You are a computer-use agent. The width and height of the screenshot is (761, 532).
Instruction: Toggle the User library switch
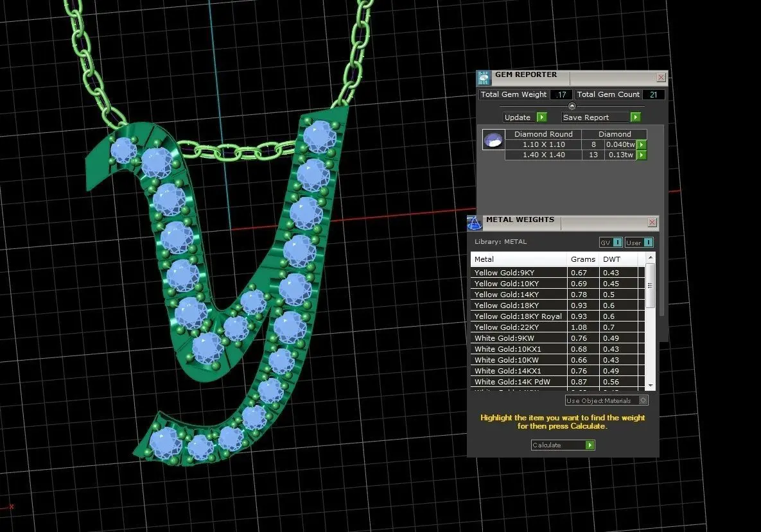point(639,243)
